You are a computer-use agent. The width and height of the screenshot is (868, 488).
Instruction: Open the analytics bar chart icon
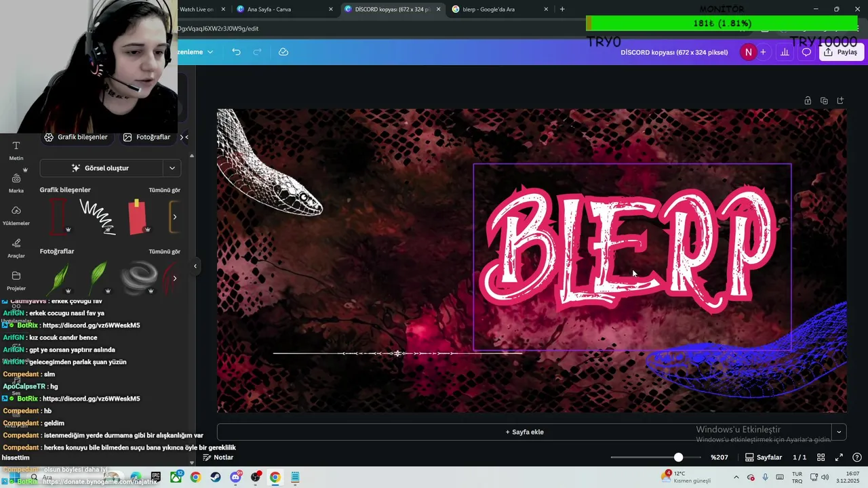(785, 52)
